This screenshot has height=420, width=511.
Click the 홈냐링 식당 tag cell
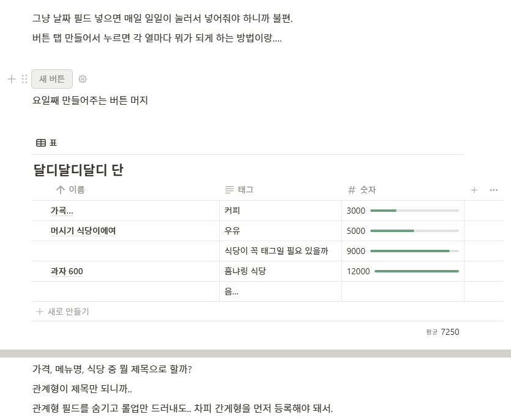click(x=281, y=271)
